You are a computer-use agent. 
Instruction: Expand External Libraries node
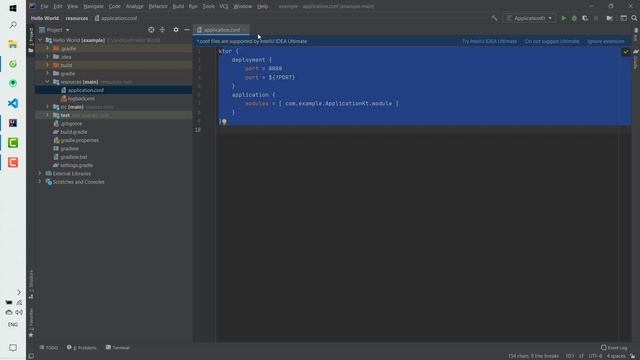click(40, 173)
